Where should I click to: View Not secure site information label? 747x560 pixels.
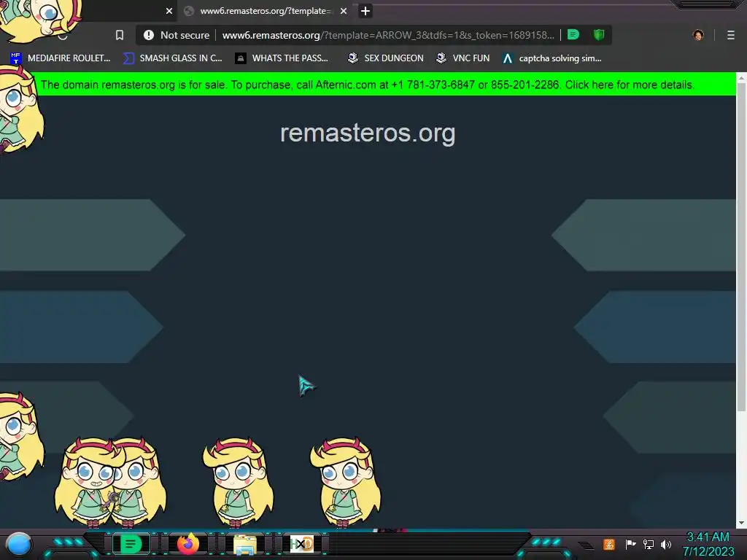coord(185,35)
